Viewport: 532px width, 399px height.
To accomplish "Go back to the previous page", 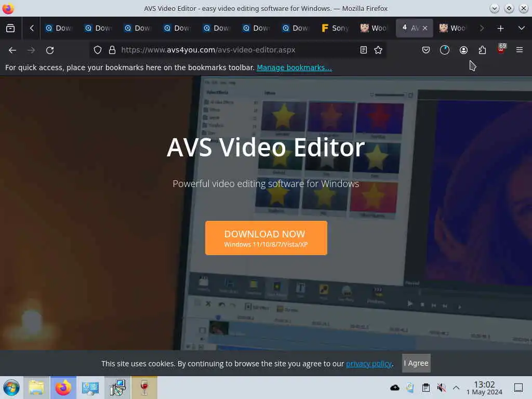I will [12, 50].
